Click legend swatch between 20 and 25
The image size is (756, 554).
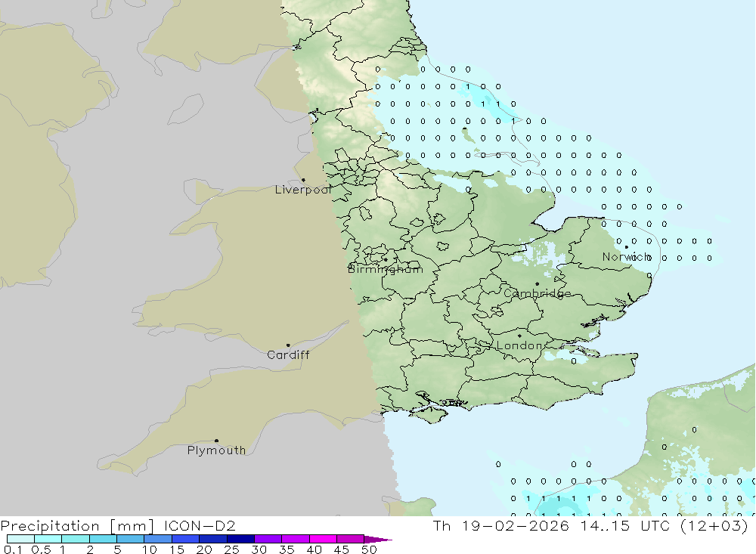click(x=213, y=539)
